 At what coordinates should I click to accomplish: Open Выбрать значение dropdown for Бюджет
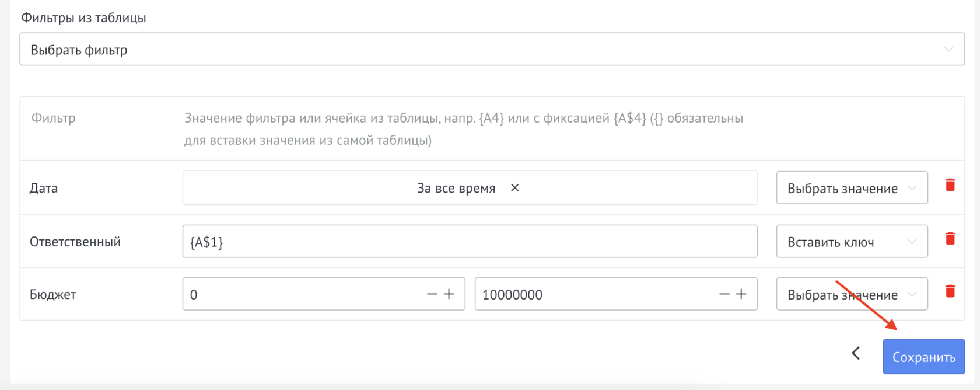coord(851,294)
